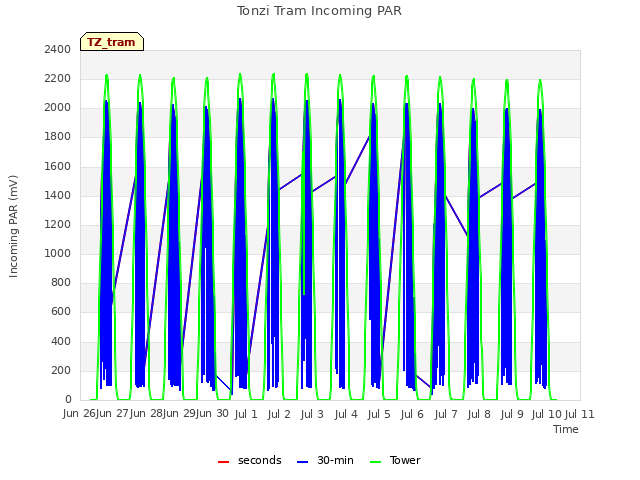Click the 2400 y-axis tick value

tap(58, 49)
